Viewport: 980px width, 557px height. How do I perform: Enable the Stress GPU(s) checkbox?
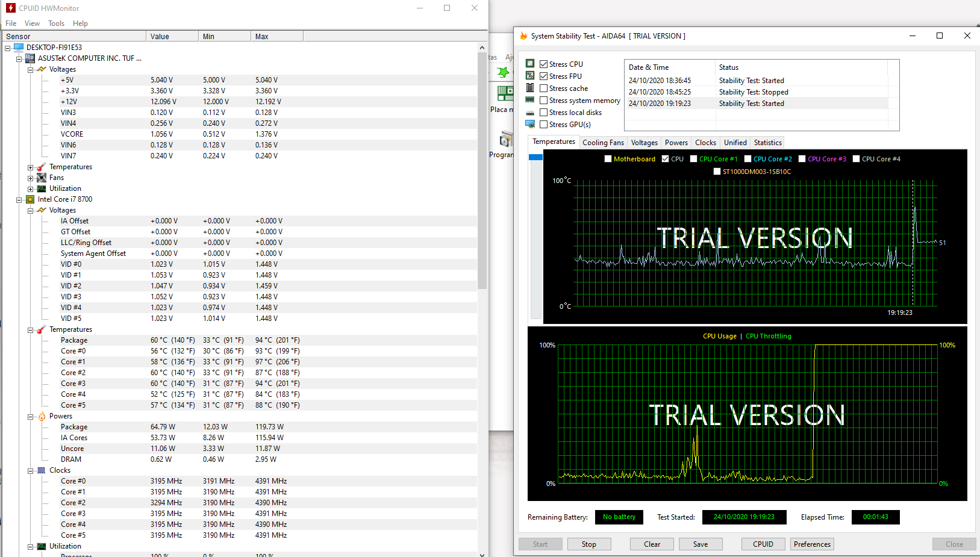tap(543, 124)
